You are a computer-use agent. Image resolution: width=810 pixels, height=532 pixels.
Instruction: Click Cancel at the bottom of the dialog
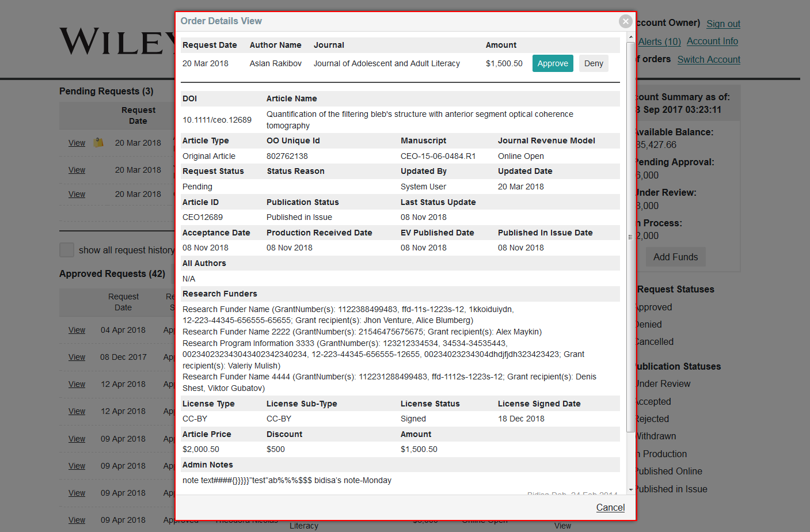(610, 507)
